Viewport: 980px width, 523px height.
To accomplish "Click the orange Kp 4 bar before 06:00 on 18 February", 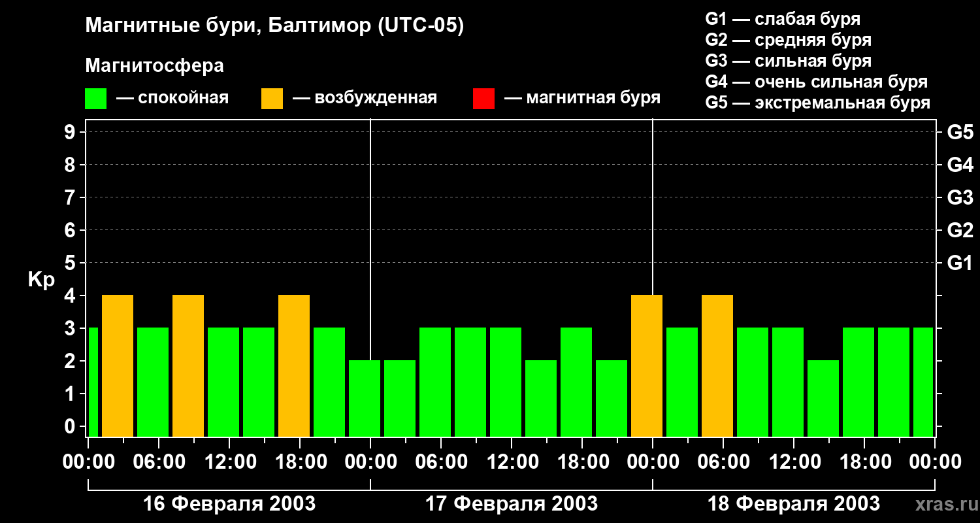I will tap(717, 365).
